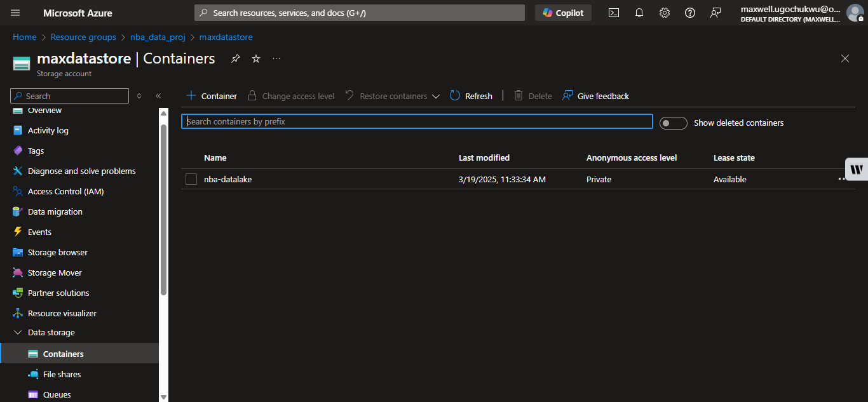The image size is (868, 402).
Task: Open the notifications bell
Action: click(x=639, y=13)
